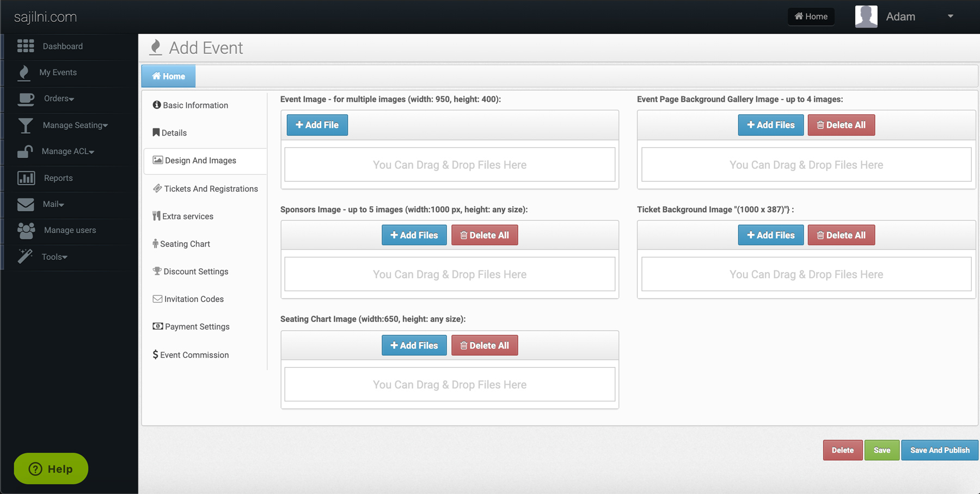Click the Help question mark icon
Screen dimensions: 980x494
click(x=35, y=469)
